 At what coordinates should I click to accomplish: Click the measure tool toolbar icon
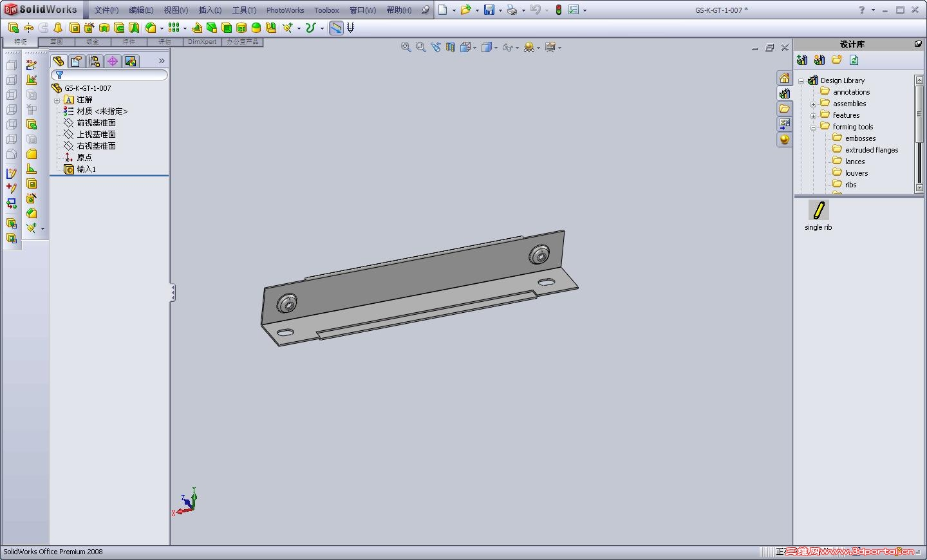[336, 28]
